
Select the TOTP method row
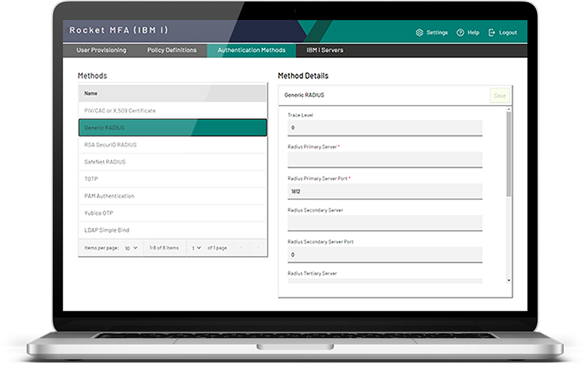click(173, 179)
